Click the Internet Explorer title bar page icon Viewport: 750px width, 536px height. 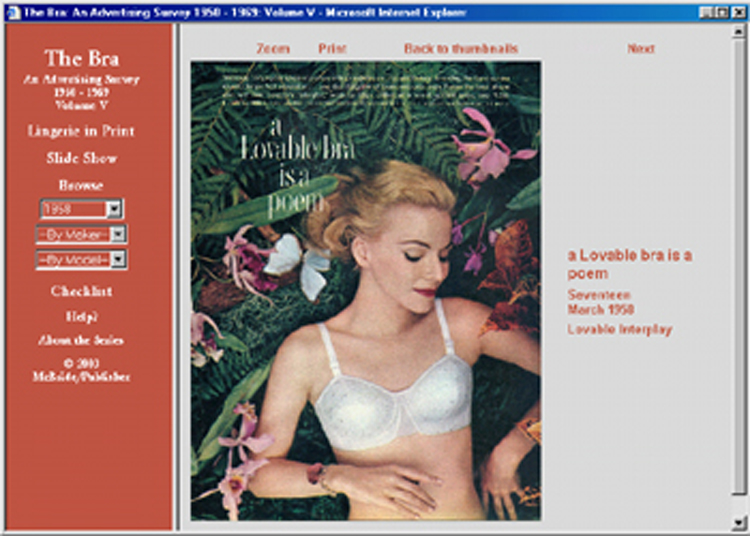click(13, 12)
